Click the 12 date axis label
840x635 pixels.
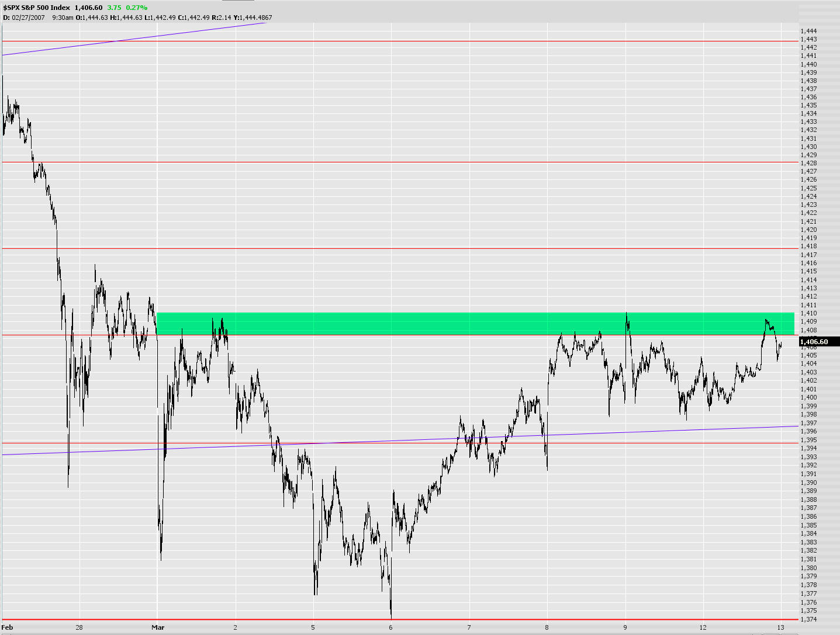tap(703, 628)
